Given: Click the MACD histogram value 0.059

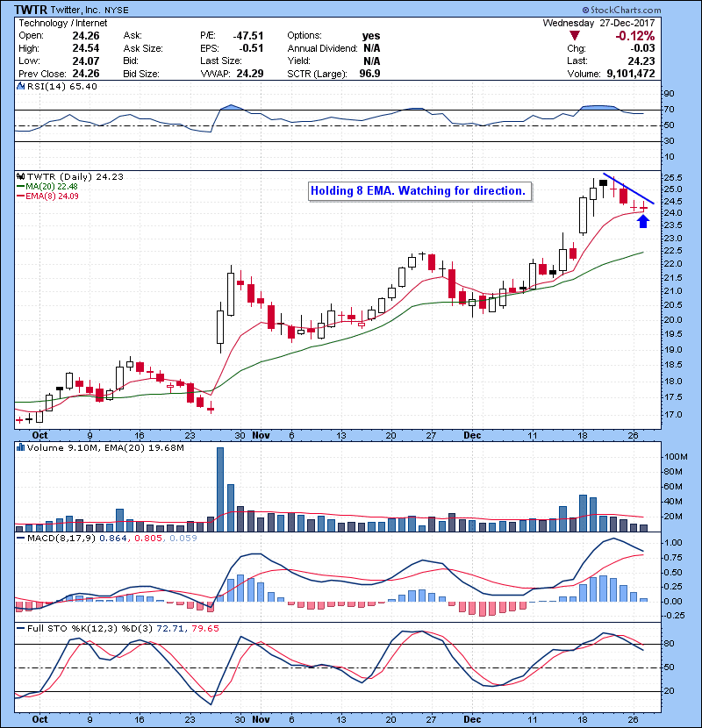Looking at the screenshot, I should pyautogui.click(x=183, y=539).
